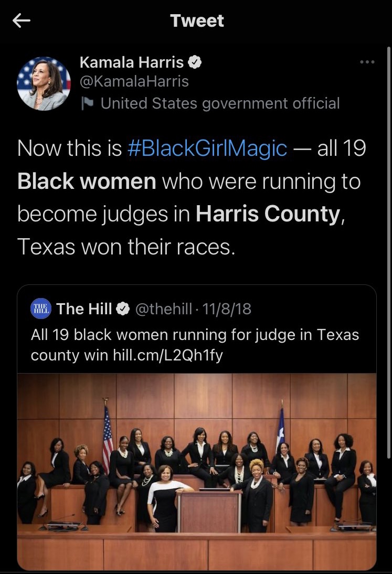
Task: Open Kamala Harris profile picture
Action: pos(44,83)
